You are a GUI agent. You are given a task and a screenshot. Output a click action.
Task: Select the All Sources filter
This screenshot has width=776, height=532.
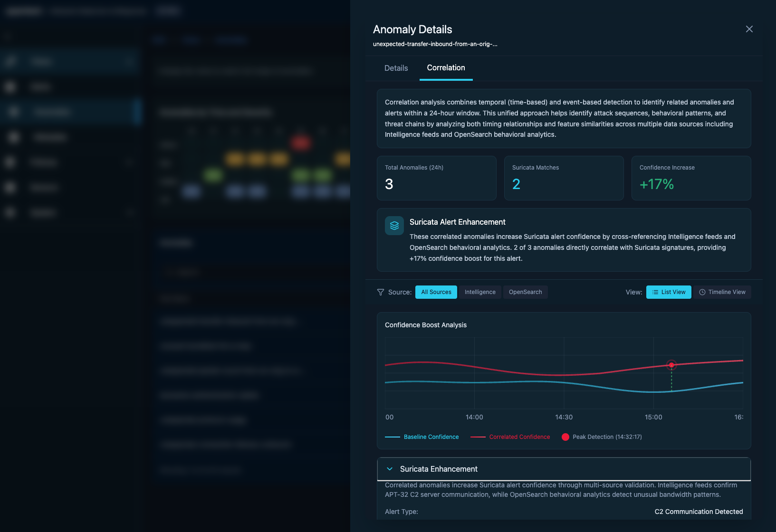[436, 292]
